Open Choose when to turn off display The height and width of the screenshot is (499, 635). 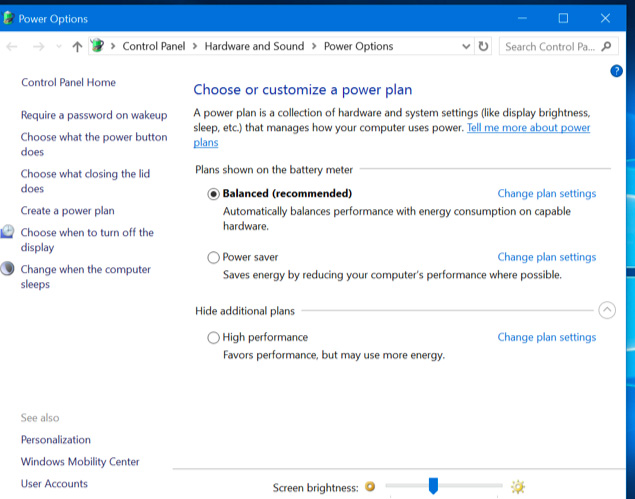tap(87, 240)
